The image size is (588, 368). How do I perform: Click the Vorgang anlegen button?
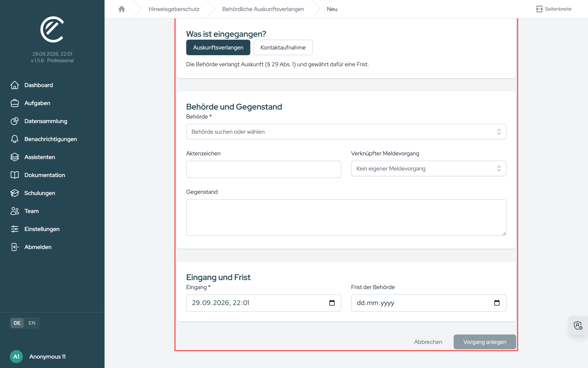pyautogui.click(x=484, y=342)
